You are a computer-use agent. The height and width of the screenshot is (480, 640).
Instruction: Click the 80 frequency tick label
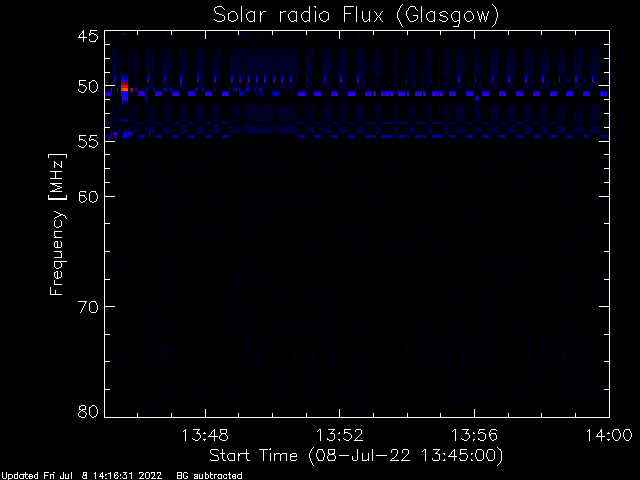pos(88,411)
